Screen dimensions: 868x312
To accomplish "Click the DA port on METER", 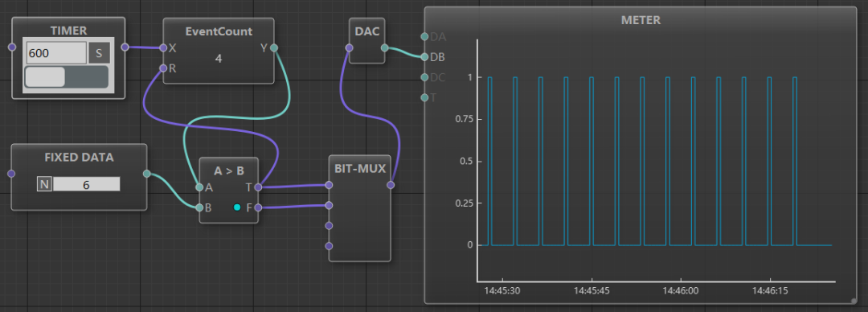I will (424, 36).
